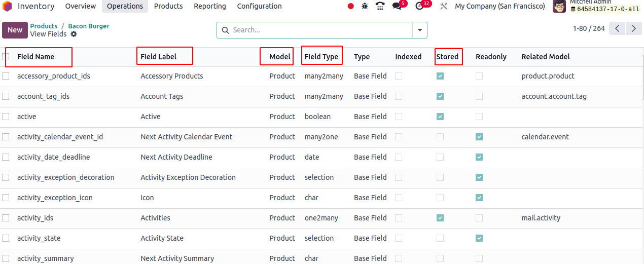Open the VoIP phone icon
This screenshot has height=264, width=644.
coord(380,7)
